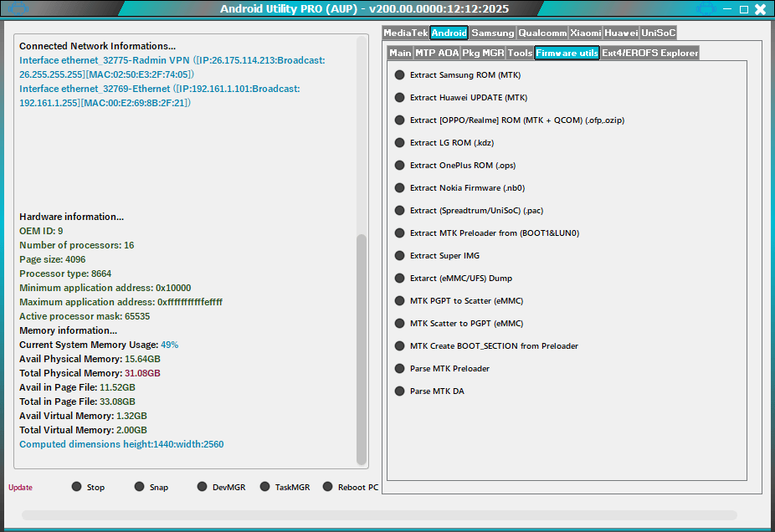Click the Snap button

tap(151, 487)
